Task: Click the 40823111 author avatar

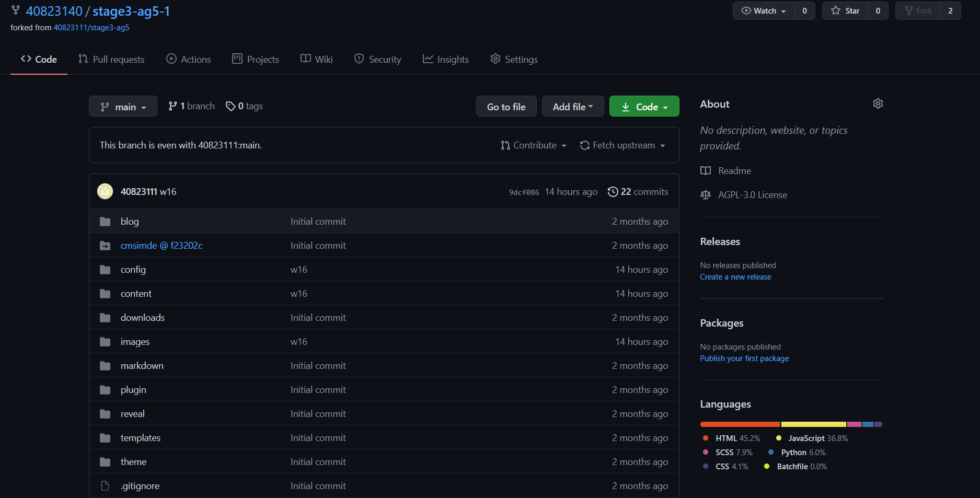Action: pyautogui.click(x=105, y=191)
